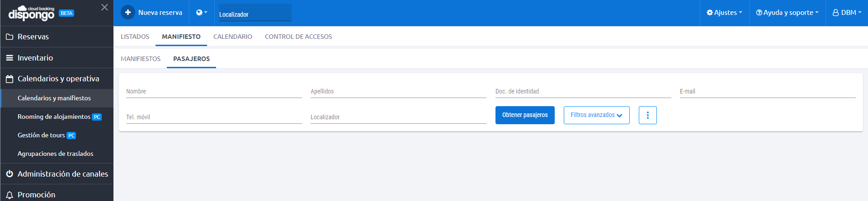Image resolution: width=868 pixels, height=201 pixels.
Task: Click the Obtener pasajeros button
Action: [525, 115]
